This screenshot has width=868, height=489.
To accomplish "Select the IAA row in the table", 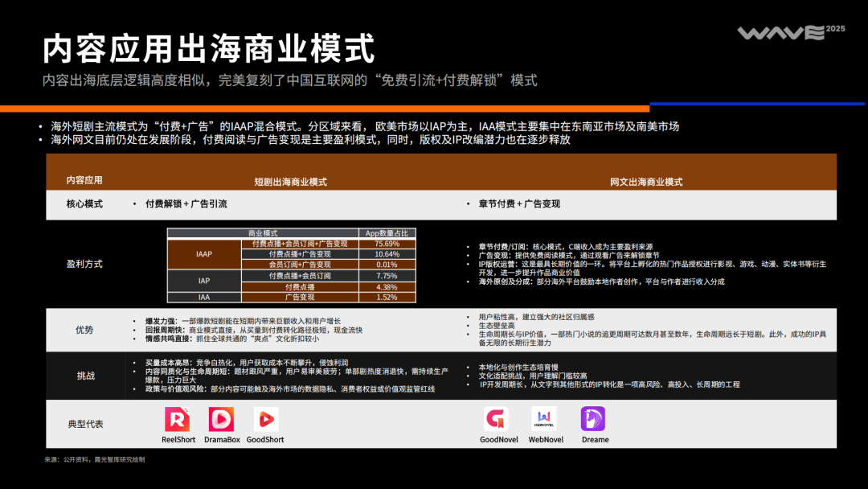I will pyautogui.click(x=204, y=295).
